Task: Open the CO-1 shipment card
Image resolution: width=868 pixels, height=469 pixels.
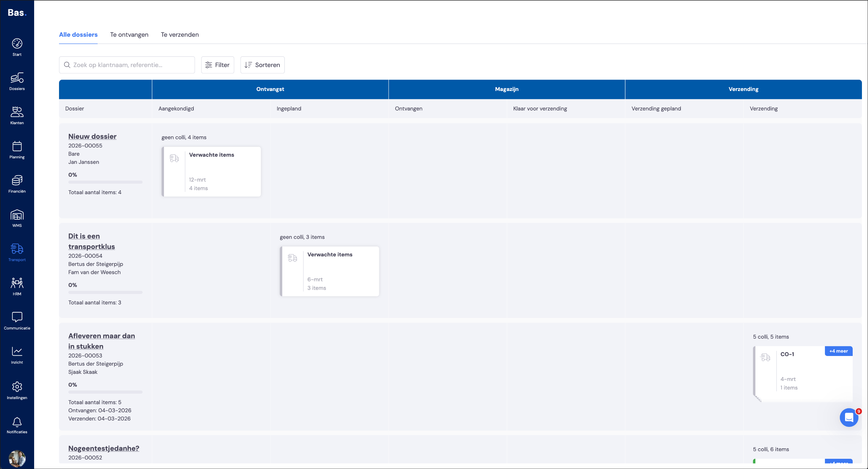Action: (803, 374)
